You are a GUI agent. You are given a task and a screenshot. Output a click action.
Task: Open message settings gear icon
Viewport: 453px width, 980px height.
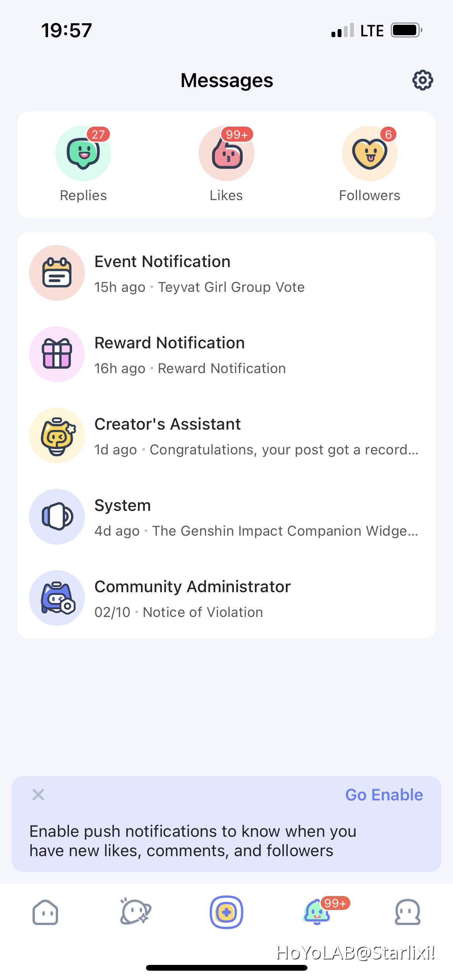pos(422,80)
